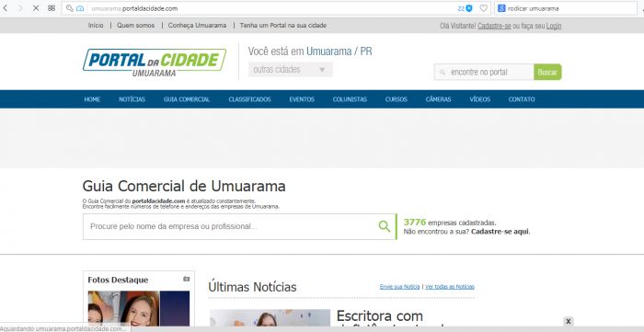Open the NOTÍCIAS menu item

(x=132, y=99)
